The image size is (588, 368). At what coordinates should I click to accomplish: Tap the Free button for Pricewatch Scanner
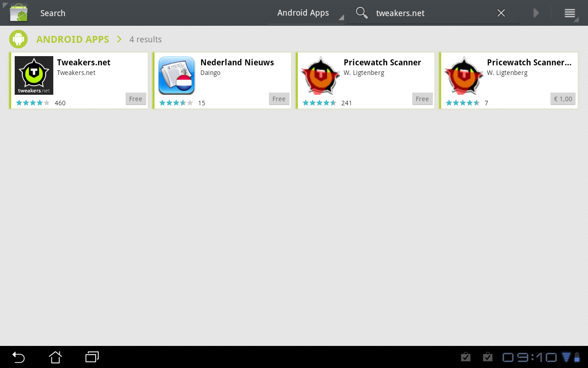coord(422,99)
